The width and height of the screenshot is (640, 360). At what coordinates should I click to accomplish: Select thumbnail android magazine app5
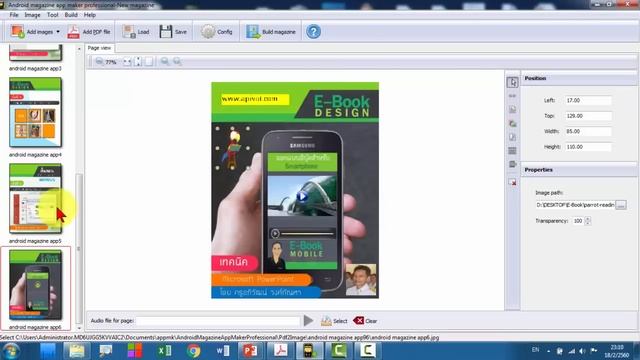pyautogui.click(x=36, y=199)
